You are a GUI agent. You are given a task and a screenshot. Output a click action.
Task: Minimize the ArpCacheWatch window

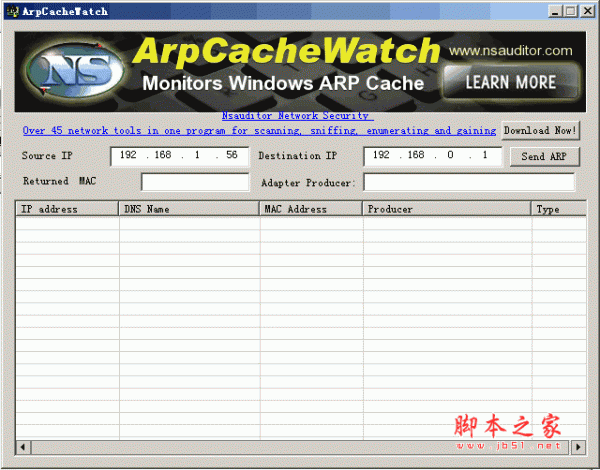coord(555,11)
